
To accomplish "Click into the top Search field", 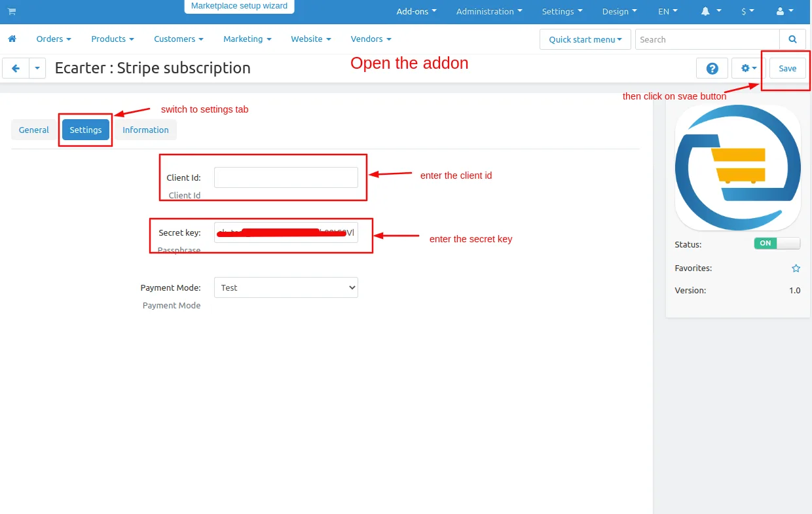I will [707, 39].
